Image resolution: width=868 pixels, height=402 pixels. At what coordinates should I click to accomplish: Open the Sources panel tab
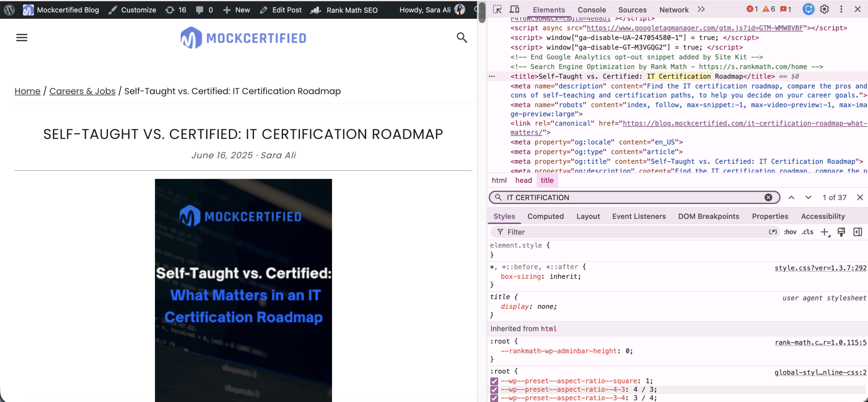pyautogui.click(x=632, y=10)
